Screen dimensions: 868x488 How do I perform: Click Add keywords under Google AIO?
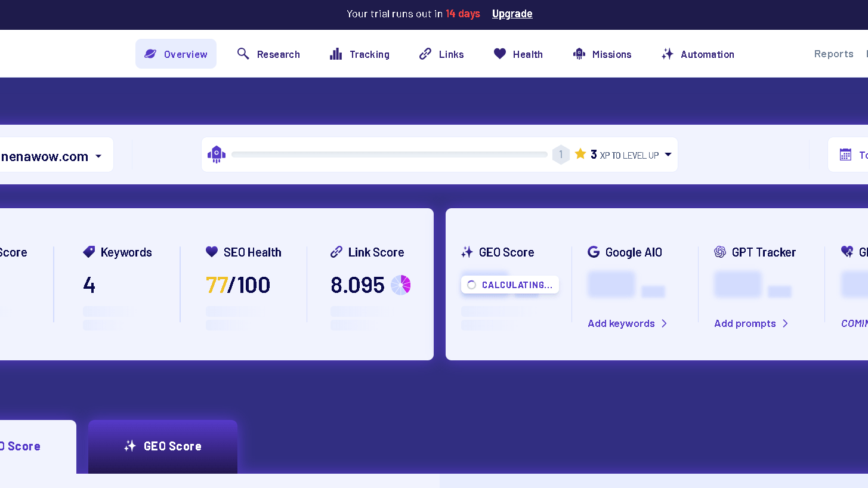pyautogui.click(x=621, y=323)
